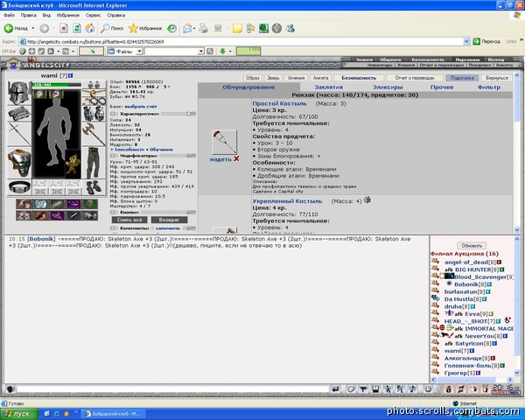Click the IE toolbar Home icon
Image resolution: width=525 pixels, height=420 pixels.
click(x=90, y=29)
